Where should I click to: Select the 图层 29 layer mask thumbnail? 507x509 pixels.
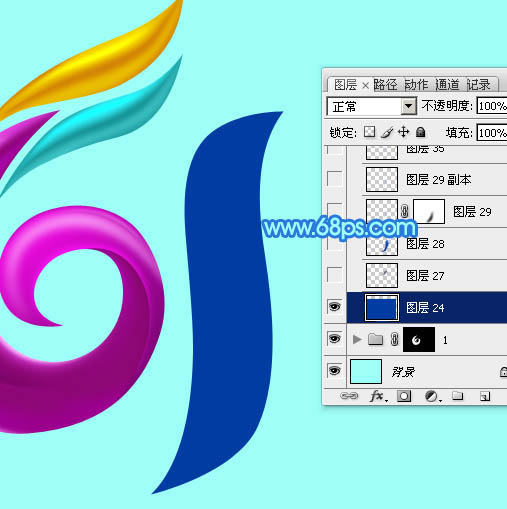(x=429, y=211)
